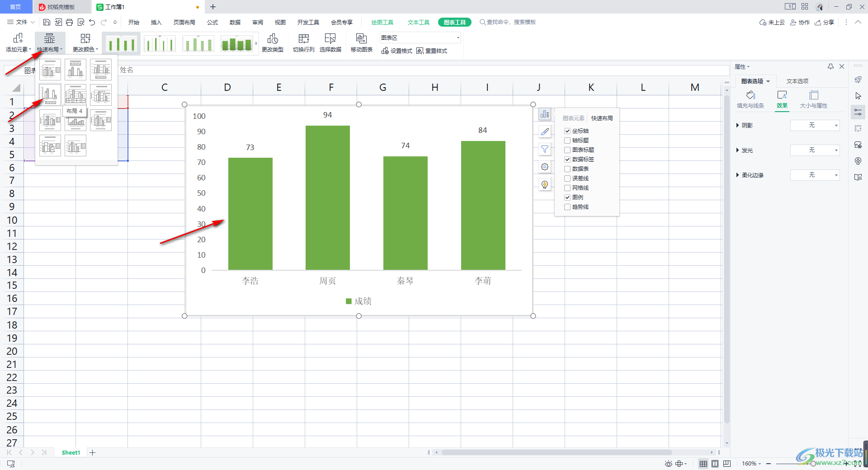This screenshot has width=868, height=470.
Task: Open the Start (开始) ribbon tab
Action: coord(134,22)
